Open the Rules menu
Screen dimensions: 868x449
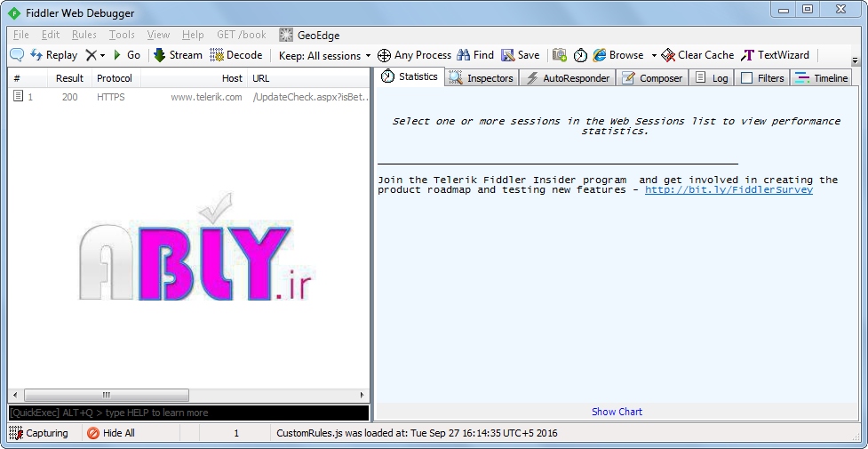84,35
